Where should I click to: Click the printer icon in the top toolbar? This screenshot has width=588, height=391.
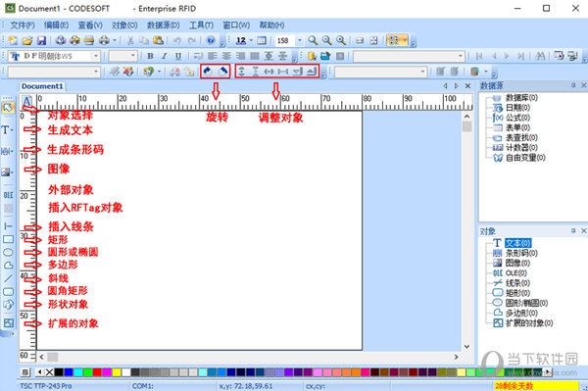104,40
